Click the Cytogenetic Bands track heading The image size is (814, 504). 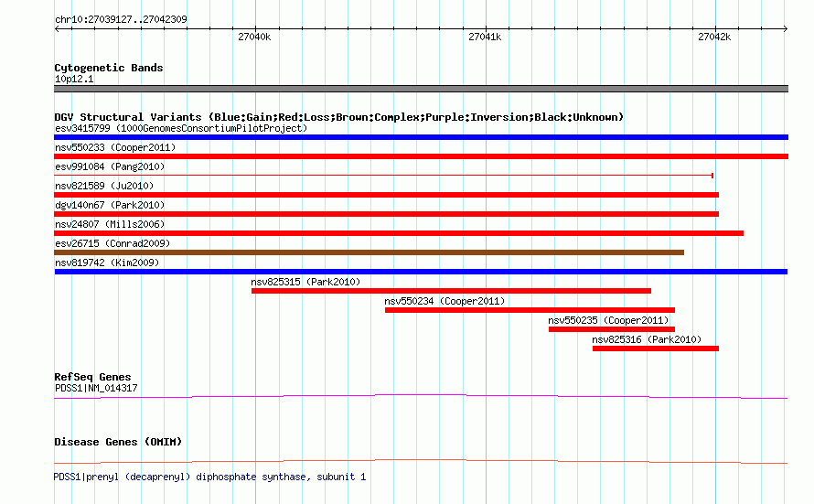point(109,68)
